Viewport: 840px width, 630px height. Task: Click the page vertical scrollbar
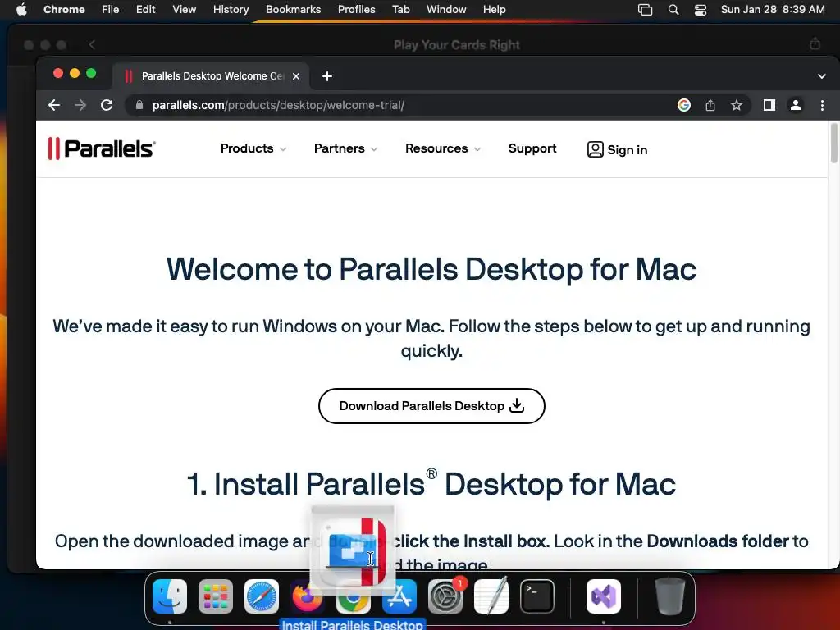point(833,143)
